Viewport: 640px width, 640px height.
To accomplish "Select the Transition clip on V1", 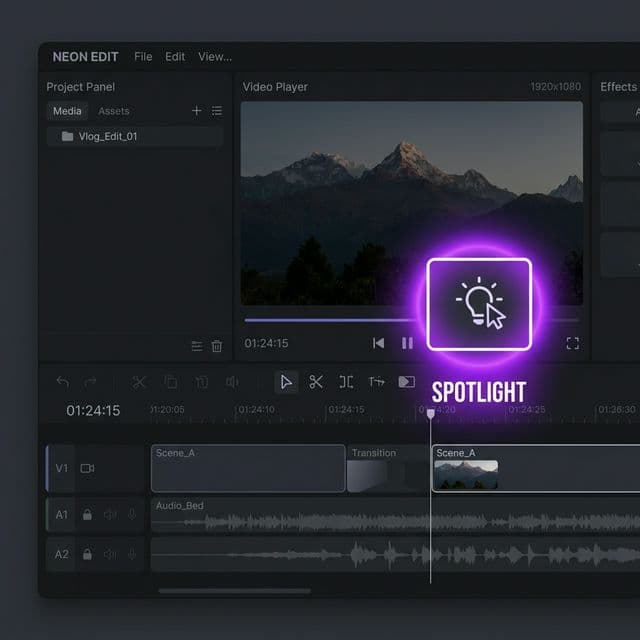I will [388, 468].
